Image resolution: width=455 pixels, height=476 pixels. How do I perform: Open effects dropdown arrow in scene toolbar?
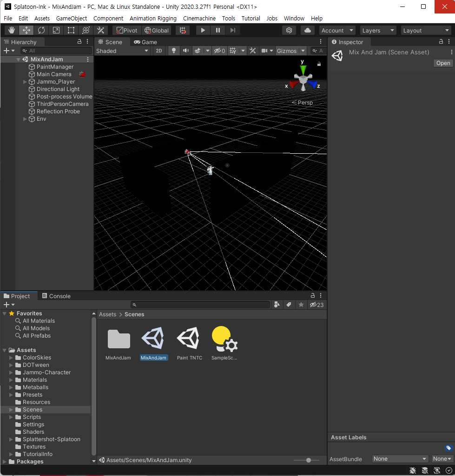pos(208,51)
